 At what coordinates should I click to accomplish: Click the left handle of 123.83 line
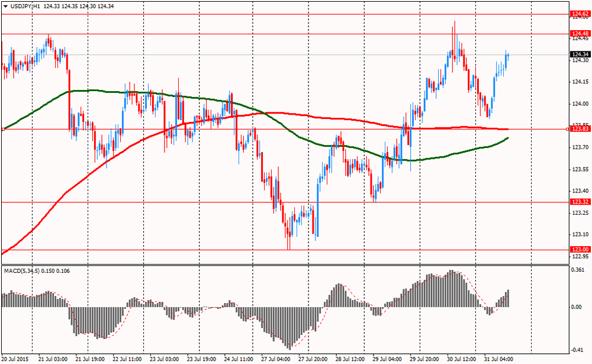(3, 129)
